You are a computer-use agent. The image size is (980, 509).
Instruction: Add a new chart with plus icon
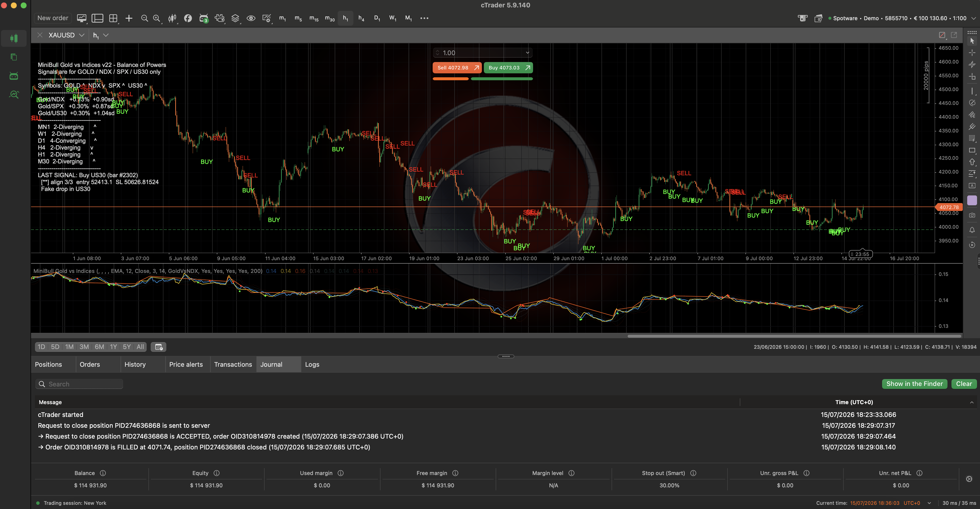click(129, 18)
